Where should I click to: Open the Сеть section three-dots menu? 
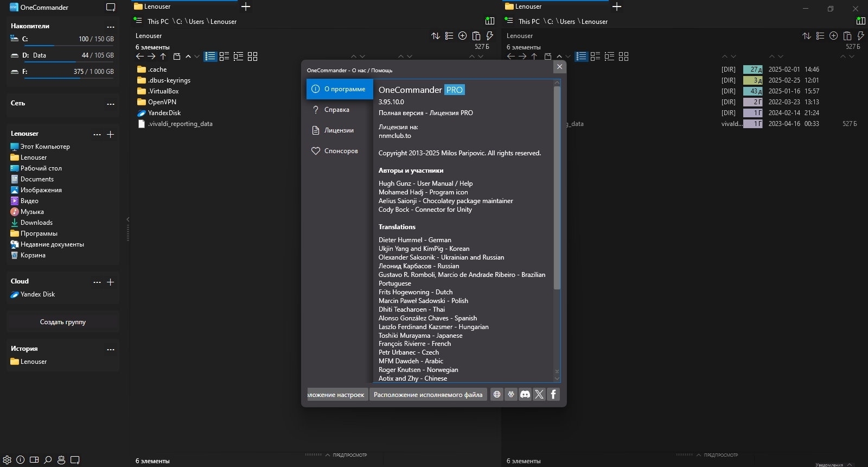(111, 104)
